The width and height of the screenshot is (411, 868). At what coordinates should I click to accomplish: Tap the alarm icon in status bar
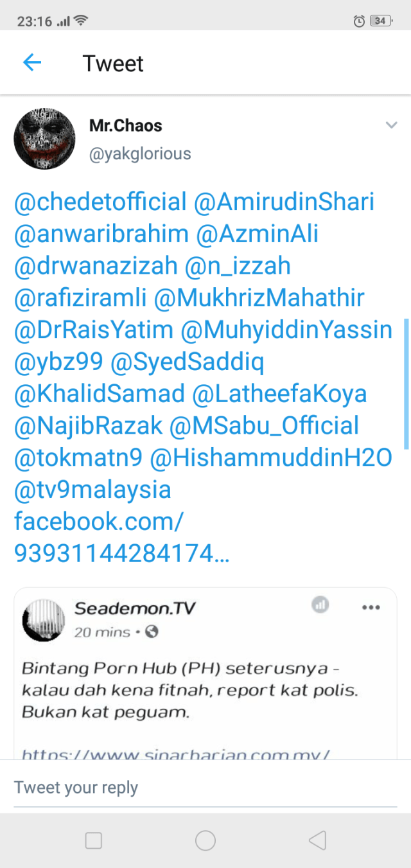coord(359,21)
